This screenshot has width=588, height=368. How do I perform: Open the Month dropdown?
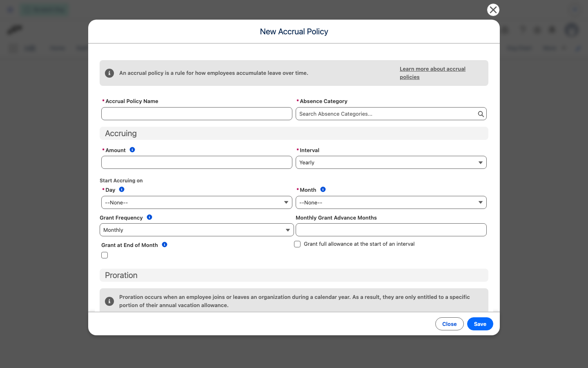click(391, 202)
